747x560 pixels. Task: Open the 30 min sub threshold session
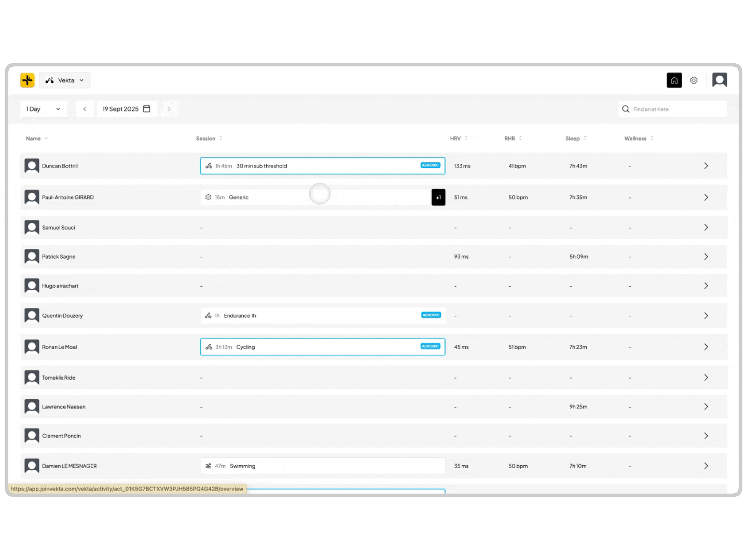pos(322,166)
